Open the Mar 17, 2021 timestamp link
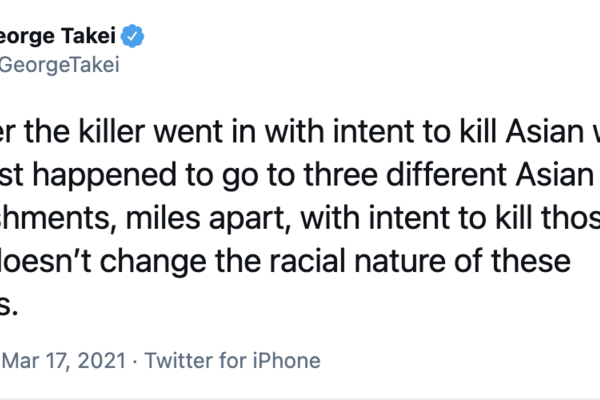Image resolution: width=600 pixels, height=400 pixels. coord(62,361)
